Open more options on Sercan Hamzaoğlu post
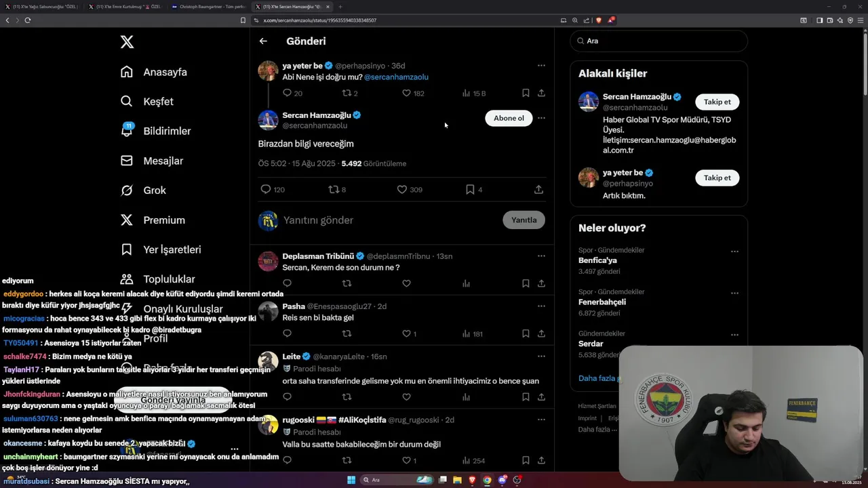This screenshot has height=488, width=868. pos(541,118)
